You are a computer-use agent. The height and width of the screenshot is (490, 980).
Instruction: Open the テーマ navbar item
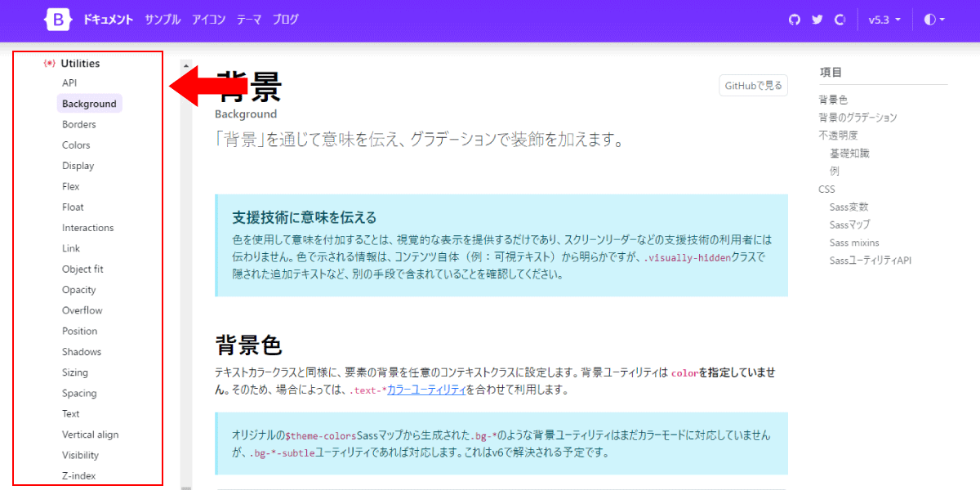coord(249,20)
